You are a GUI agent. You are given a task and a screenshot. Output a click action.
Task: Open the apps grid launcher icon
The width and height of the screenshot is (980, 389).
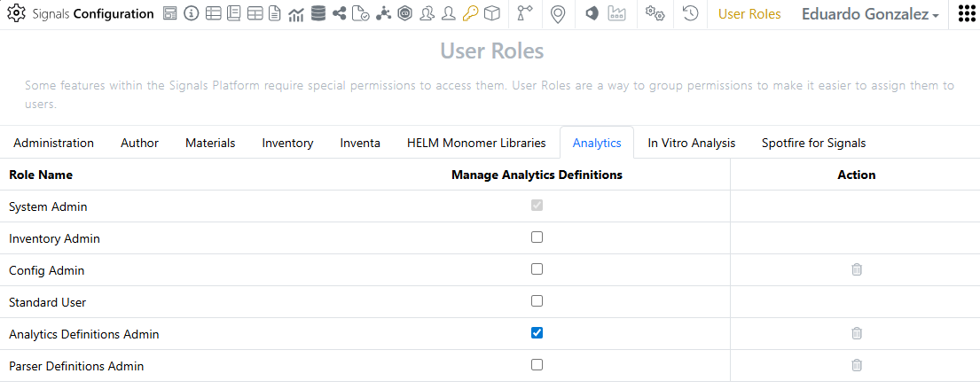967,14
